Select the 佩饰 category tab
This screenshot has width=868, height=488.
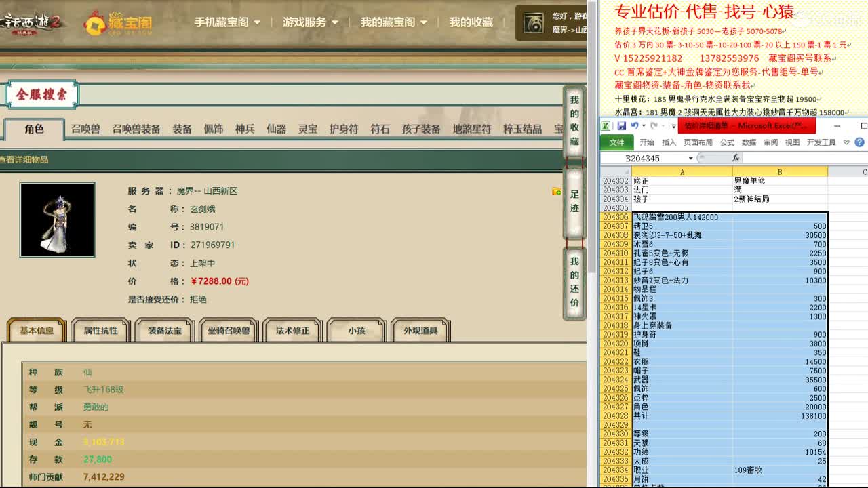pyautogui.click(x=214, y=129)
